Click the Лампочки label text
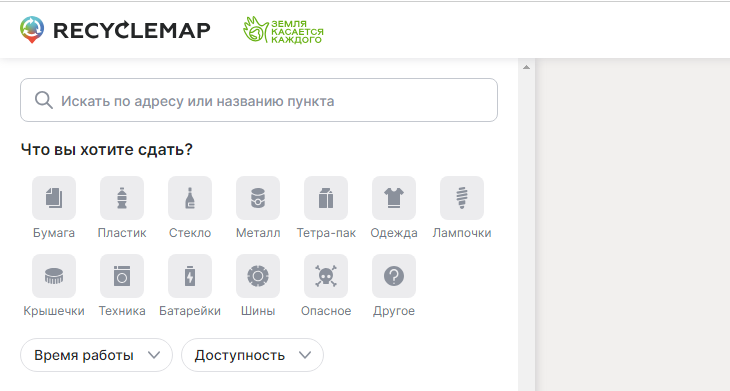Screen dimensions: 730x391 pos(462,233)
